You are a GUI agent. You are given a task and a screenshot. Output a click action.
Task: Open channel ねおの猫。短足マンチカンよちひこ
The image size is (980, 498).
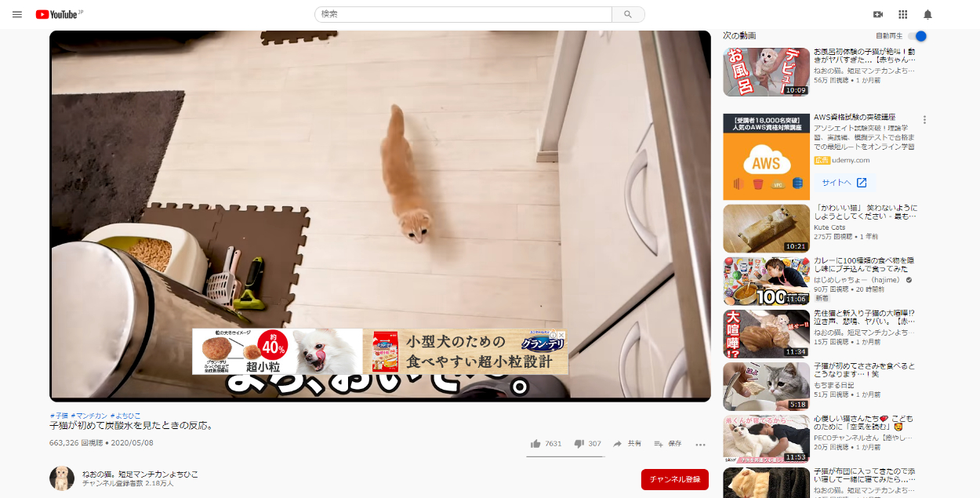[140, 474]
